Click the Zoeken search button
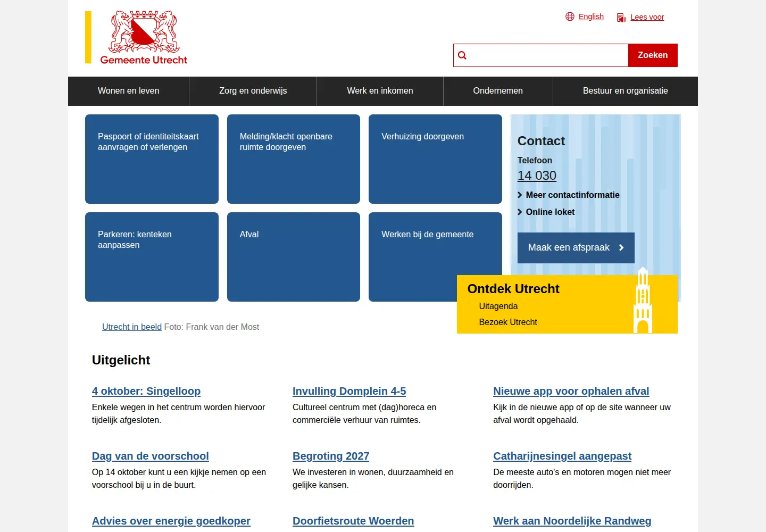 point(653,55)
